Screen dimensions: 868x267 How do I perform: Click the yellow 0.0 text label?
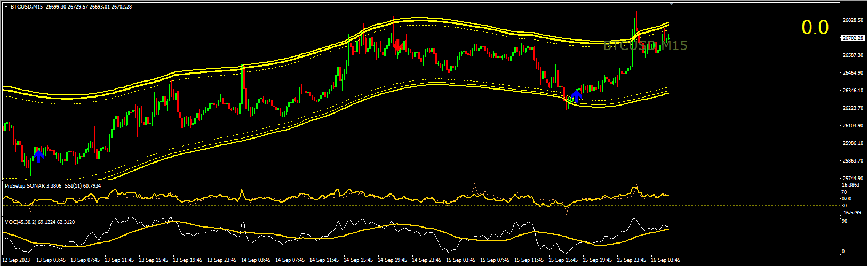pyautogui.click(x=815, y=28)
